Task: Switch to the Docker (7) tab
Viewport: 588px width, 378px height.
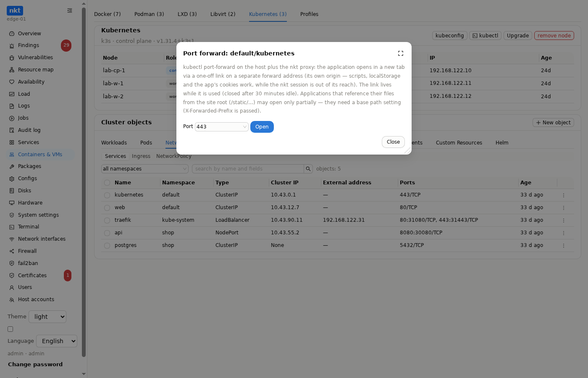Action: [x=108, y=14]
